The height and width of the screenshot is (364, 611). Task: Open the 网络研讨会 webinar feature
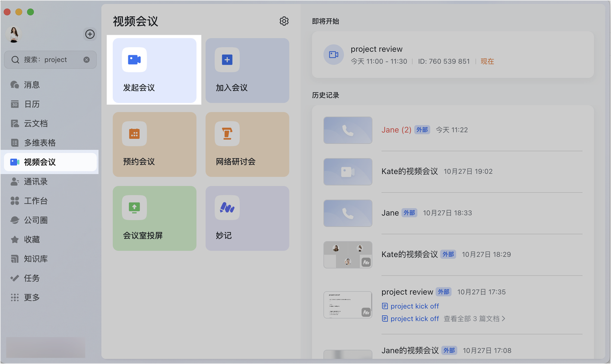coord(247,144)
